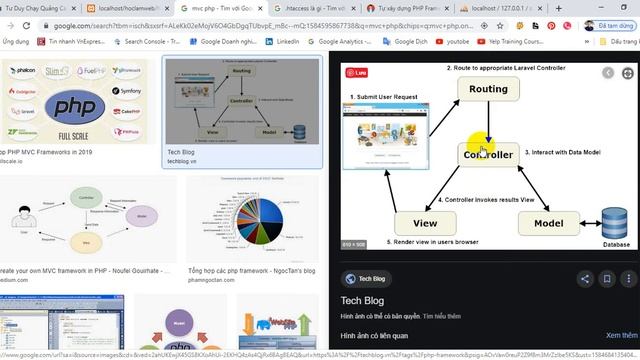640x360 pixels.
Task: Open the Tin nhanh VnExpress bookmark
Action: click(71, 42)
